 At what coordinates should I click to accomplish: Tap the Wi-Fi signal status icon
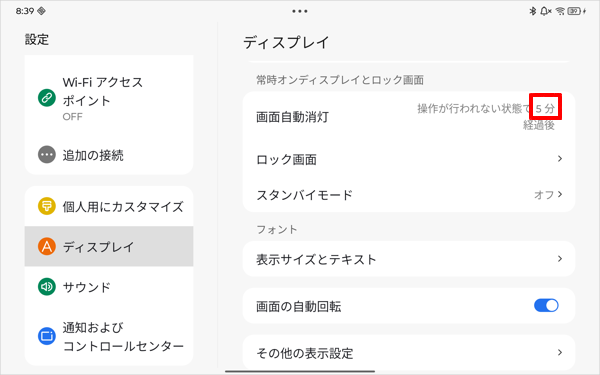(x=560, y=11)
